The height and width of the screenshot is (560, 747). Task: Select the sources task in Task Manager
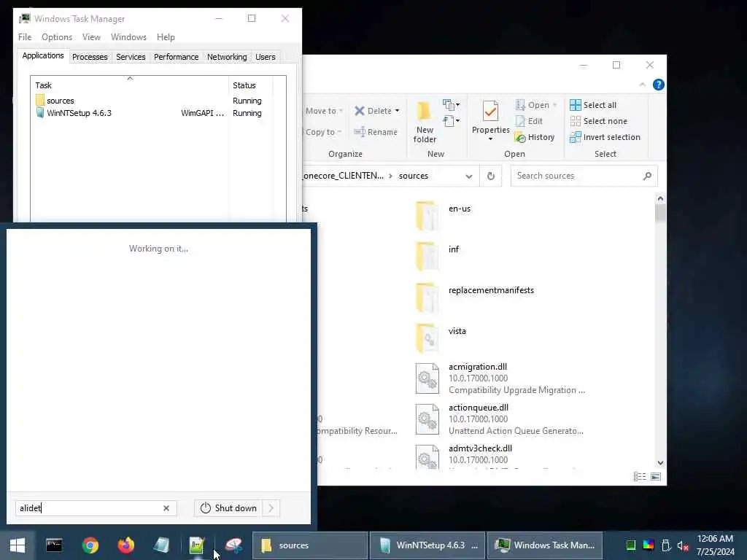pyautogui.click(x=152, y=101)
